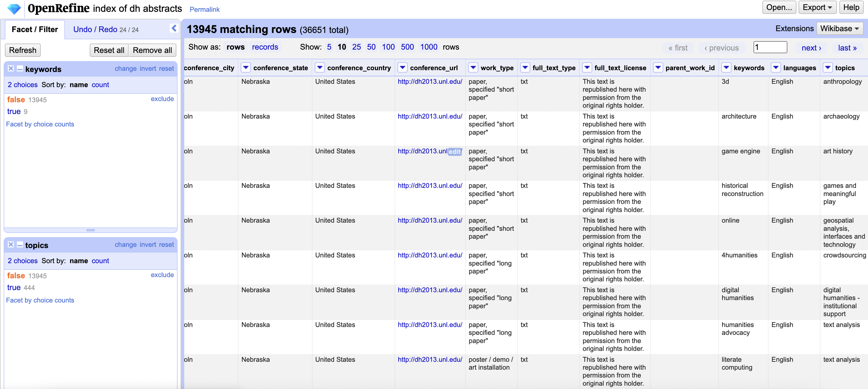This screenshot has height=389, width=868.
Task: Collapse the left facet panel arrow
Action: point(174,28)
